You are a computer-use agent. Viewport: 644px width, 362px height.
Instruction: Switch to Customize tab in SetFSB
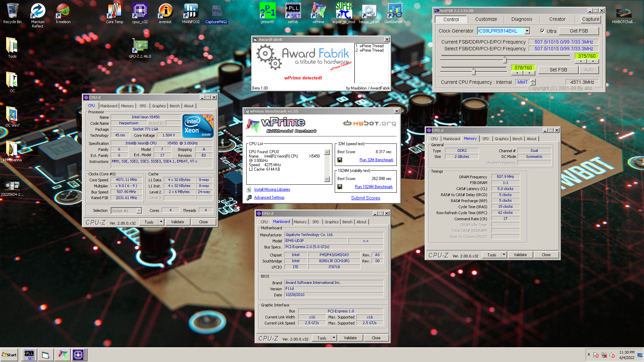coord(486,19)
